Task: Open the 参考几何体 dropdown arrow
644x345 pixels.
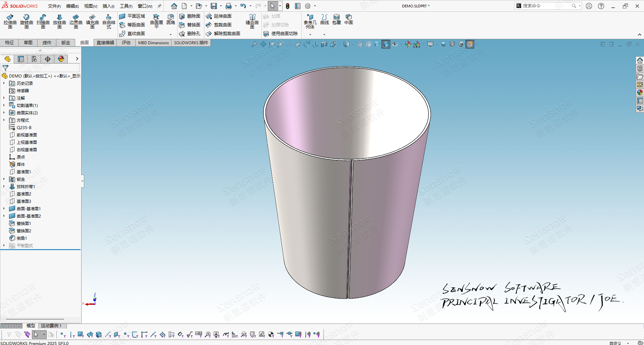Action: coord(310,35)
